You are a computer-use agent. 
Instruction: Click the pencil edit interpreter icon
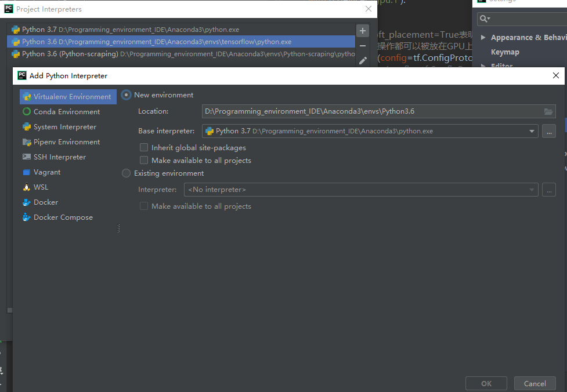(363, 60)
